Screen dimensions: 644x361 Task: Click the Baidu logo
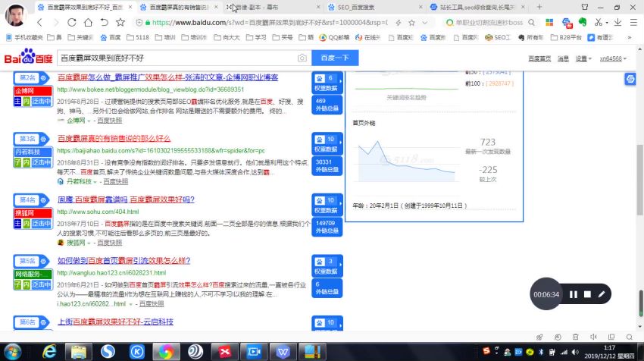click(x=28, y=57)
